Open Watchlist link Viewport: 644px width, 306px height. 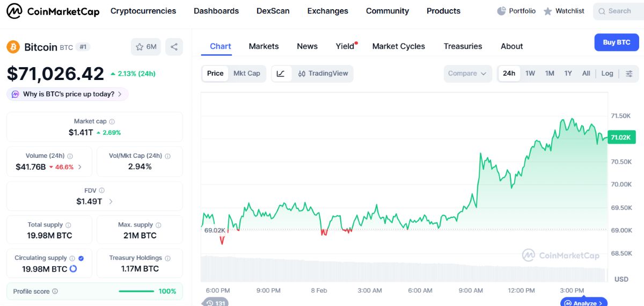point(563,11)
